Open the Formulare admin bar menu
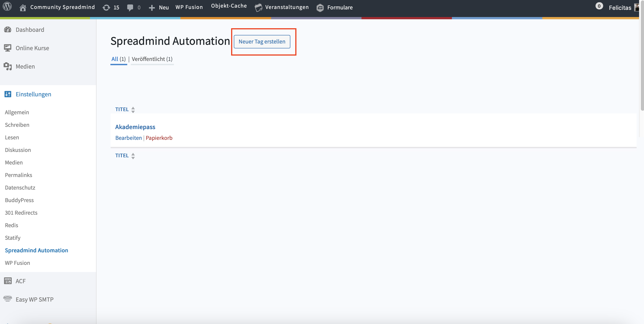Screen dimensions: 644x324 pyautogui.click(x=340, y=7)
